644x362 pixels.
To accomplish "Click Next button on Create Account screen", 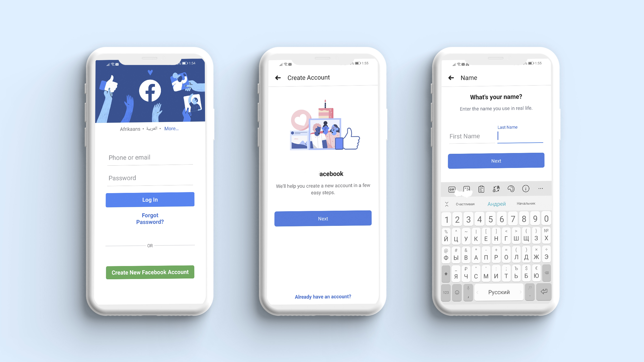I will click(323, 218).
